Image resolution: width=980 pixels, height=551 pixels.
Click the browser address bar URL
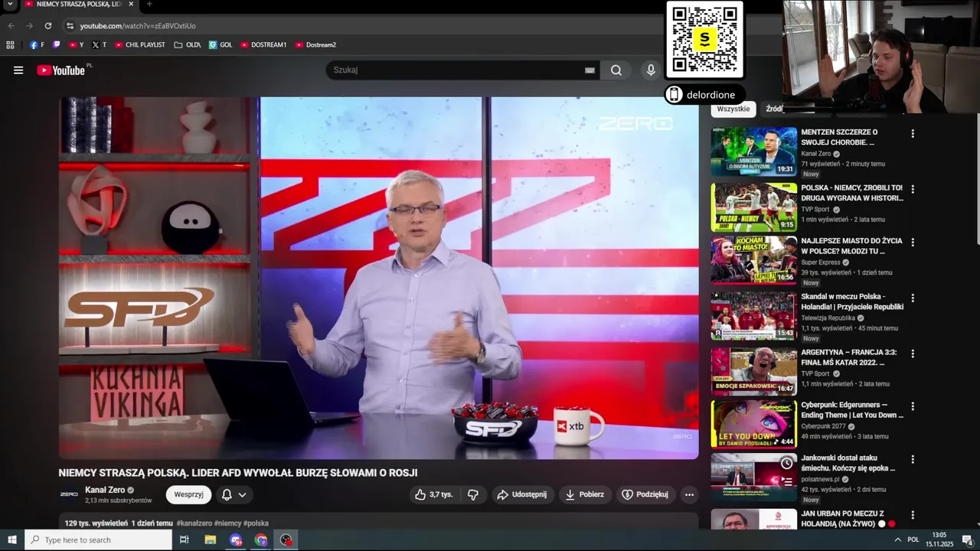[x=138, y=26]
